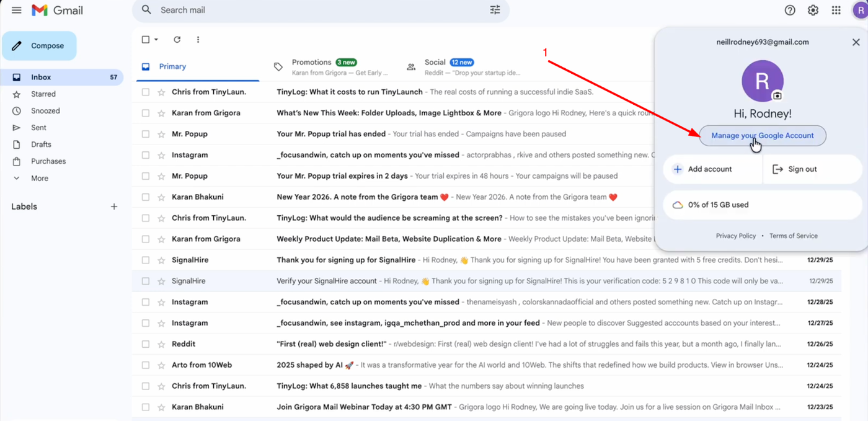Screen dimensions: 868x421
Task: Open the main menu hamburger icon
Action: coord(17,11)
